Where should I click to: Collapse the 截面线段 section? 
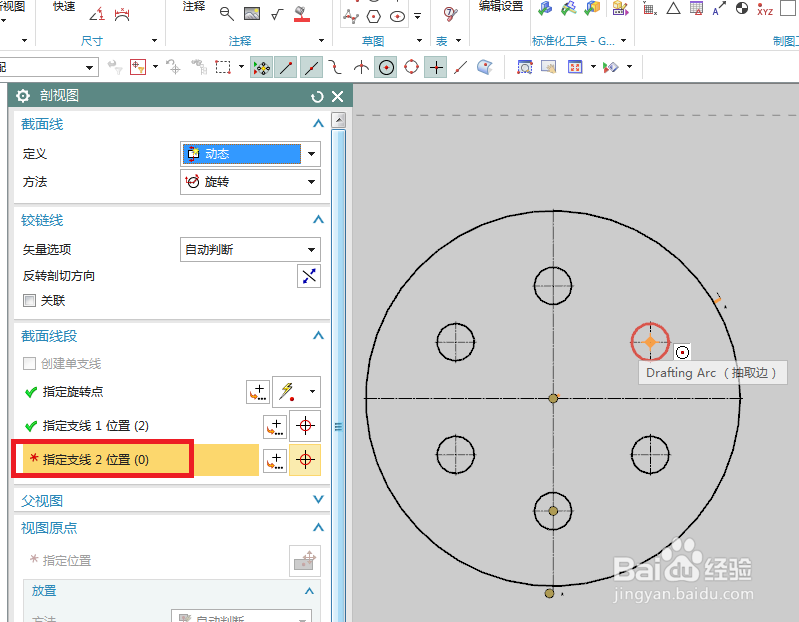pyautogui.click(x=318, y=335)
